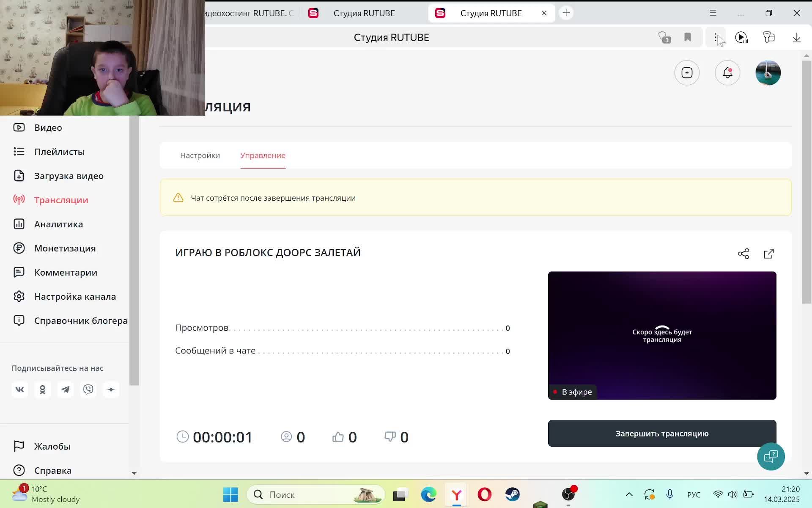Click the add content plus button
812x508 pixels.
(x=687, y=73)
